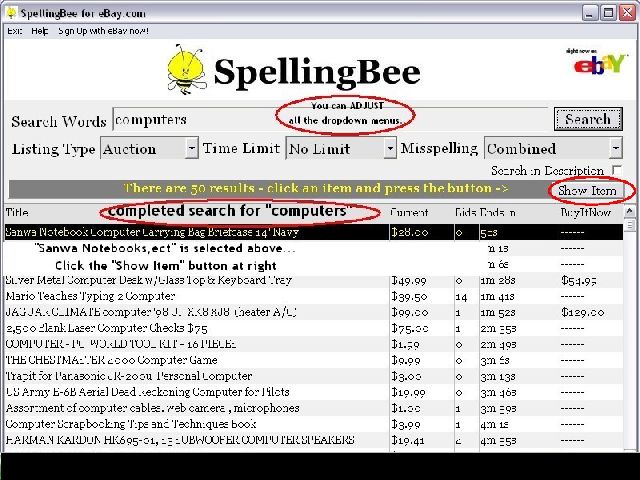Screen dimensions: 640x480
Task: Click the 1m 28s ends-in cell
Action: click(x=498, y=280)
